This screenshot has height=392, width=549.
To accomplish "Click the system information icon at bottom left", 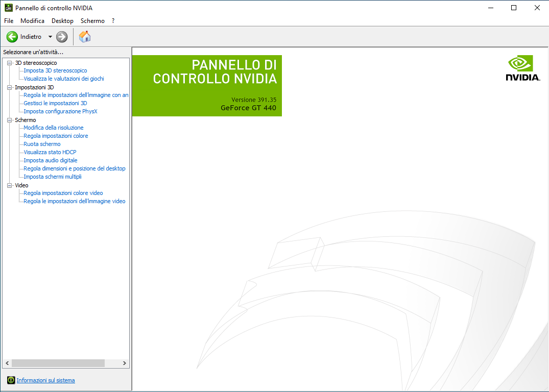I will point(11,380).
